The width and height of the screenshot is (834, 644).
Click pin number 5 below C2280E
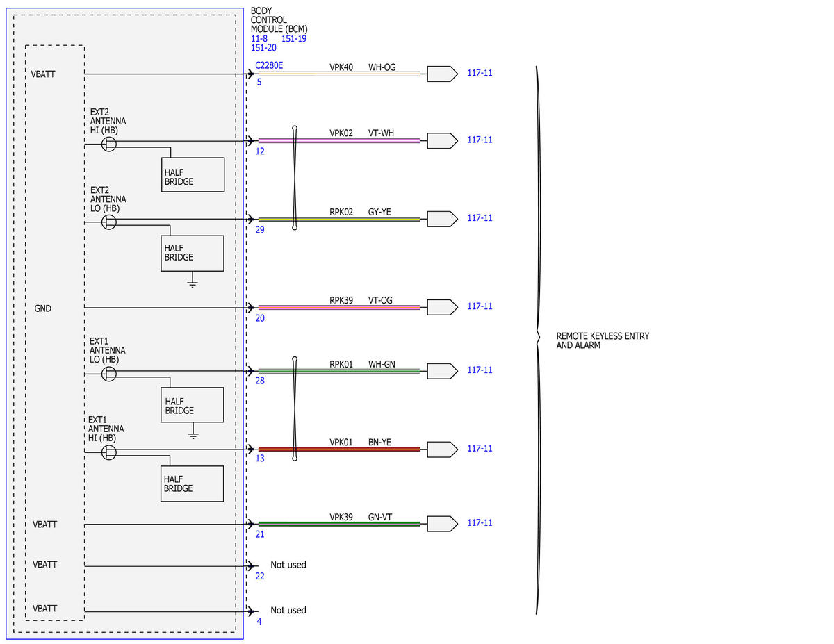pos(259,82)
